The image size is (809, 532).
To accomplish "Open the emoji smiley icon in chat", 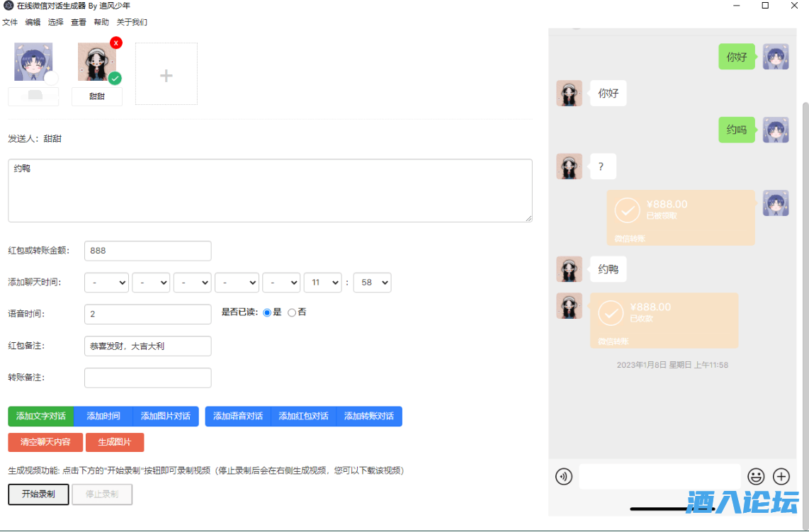I will pos(756,477).
